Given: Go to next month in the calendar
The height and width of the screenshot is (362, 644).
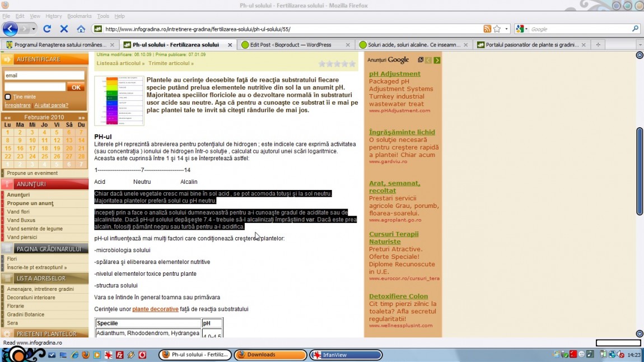Looking at the screenshot, I should [x=81, y=117].
